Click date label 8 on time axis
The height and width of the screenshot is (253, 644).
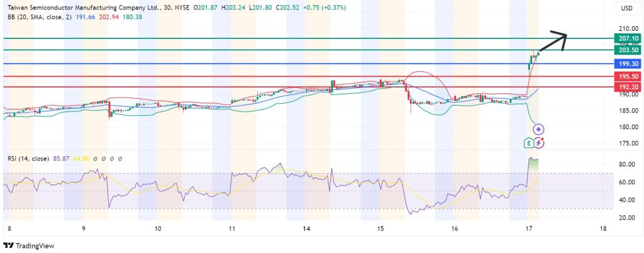[x=9, y=228]
